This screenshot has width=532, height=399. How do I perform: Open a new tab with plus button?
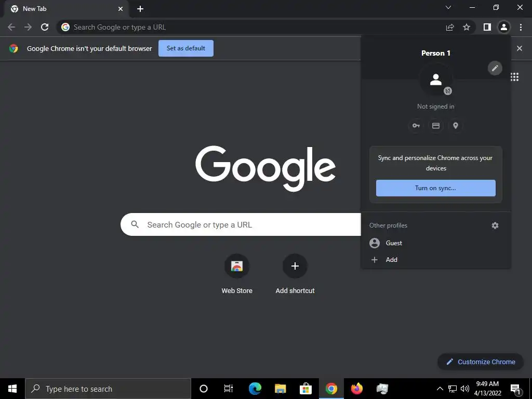pos(140,9)
